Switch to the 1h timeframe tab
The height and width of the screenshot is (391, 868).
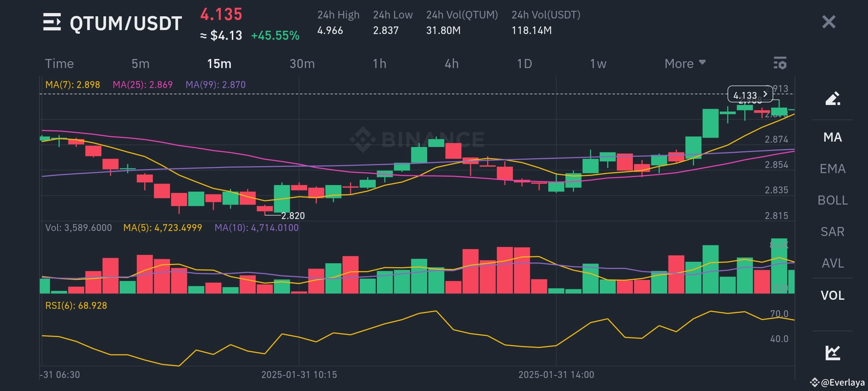380,64
